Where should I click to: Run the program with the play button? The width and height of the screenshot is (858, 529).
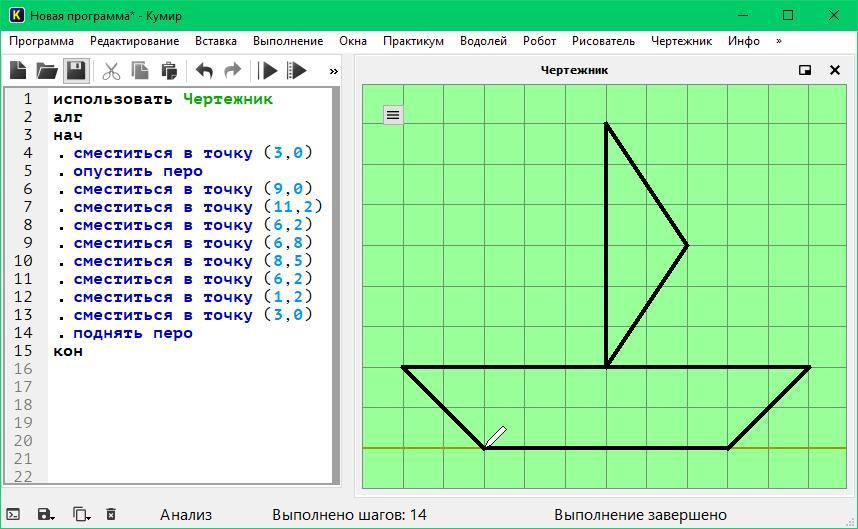point(268,71)
